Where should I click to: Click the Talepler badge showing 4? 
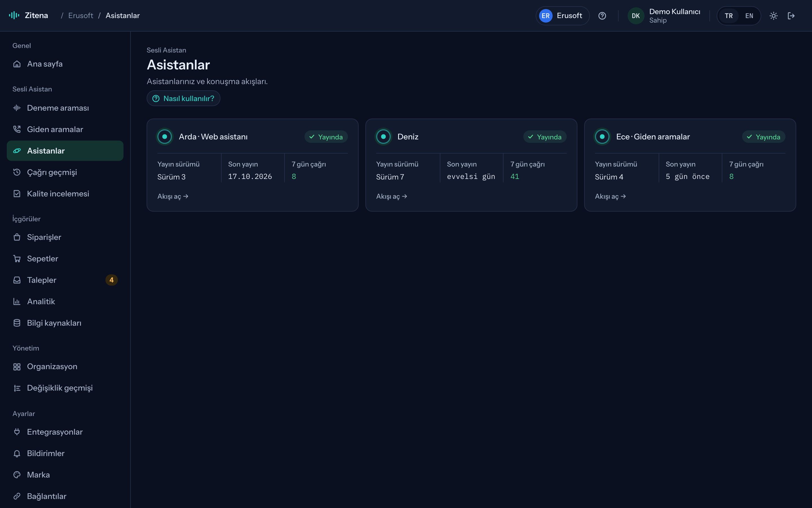click(111, 280)
